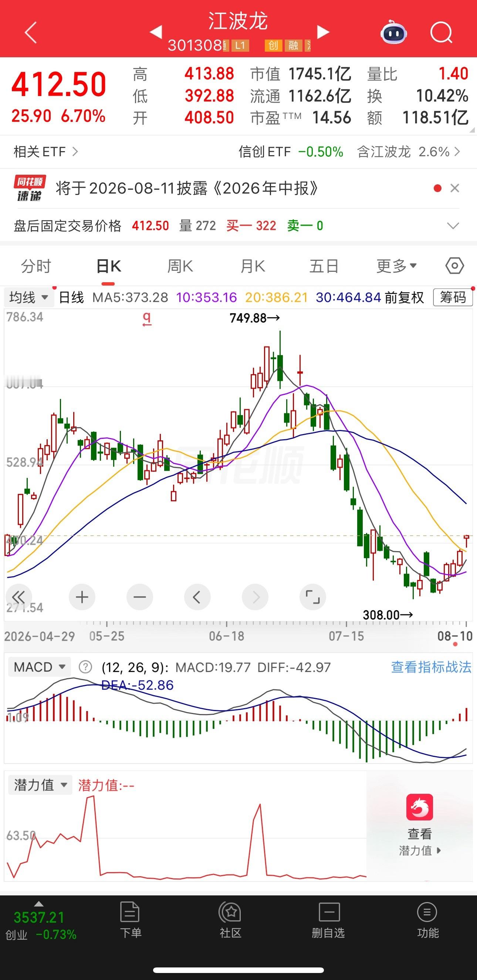Image resolution: width=477 pixels, height=980 pixels.
Task: Tap the double-left chevron chart button
Action: coord(18,597)
